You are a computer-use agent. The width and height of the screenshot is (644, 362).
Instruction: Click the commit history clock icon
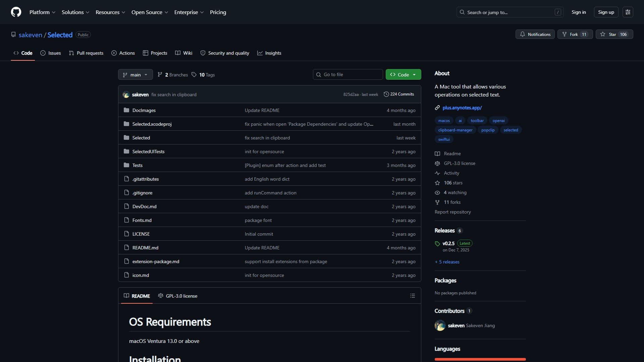386,94
